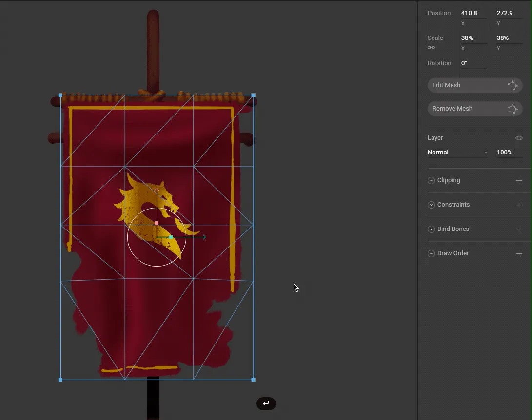Toggle the Scale link proportions icon
The image size is (532, 420).
click(x=431, y=47)
